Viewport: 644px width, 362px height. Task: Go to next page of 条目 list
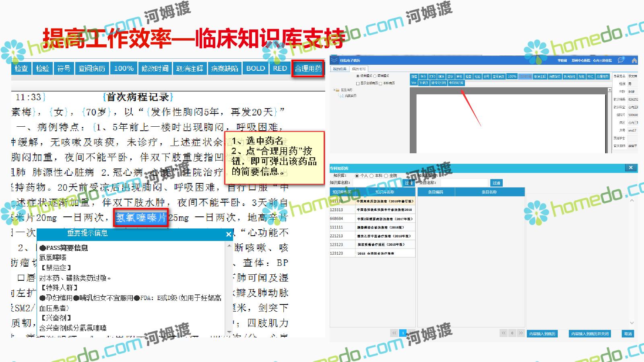(521, 333)
